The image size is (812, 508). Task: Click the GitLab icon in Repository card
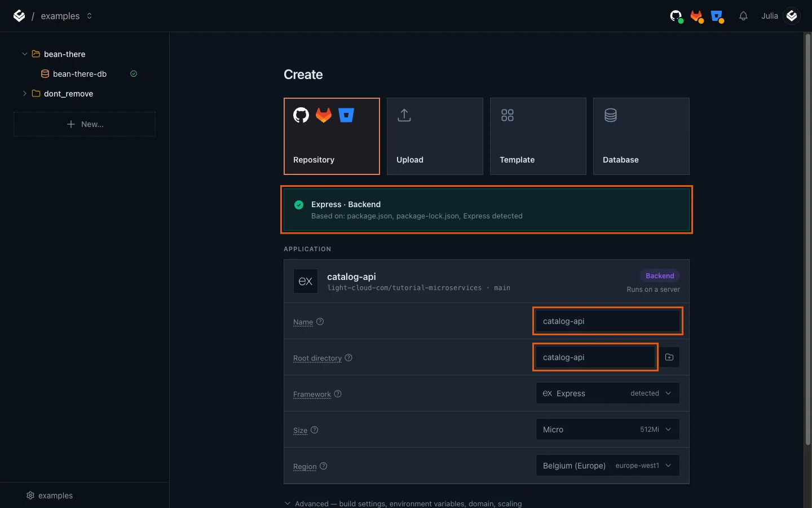[x=324, y=115]
